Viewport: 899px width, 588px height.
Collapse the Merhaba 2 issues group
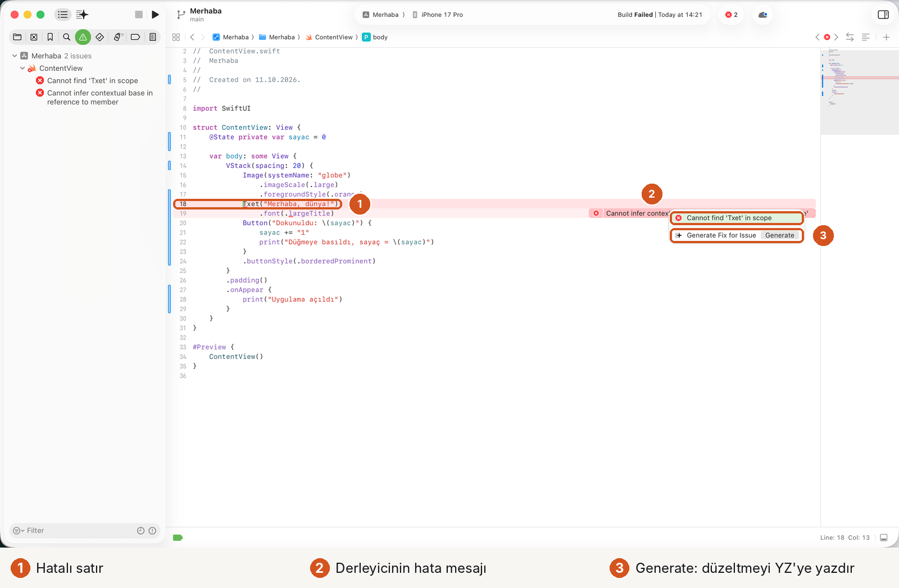(x=14, y=56)
